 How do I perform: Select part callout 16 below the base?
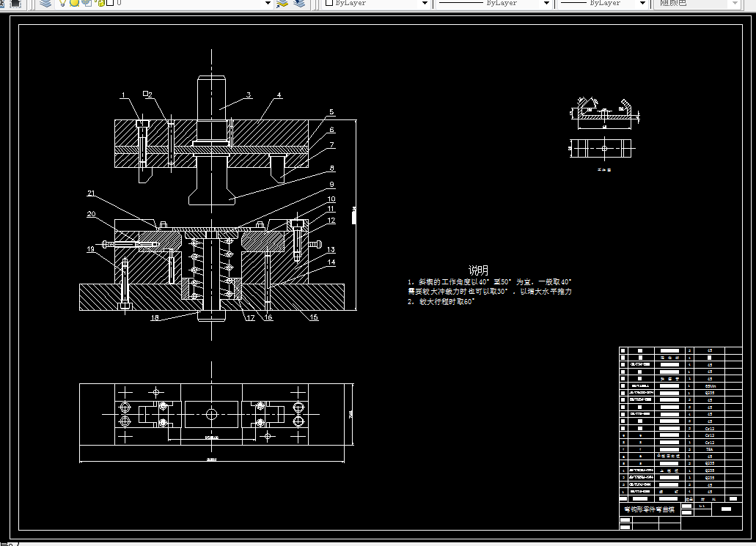click(x=268, y=317)
